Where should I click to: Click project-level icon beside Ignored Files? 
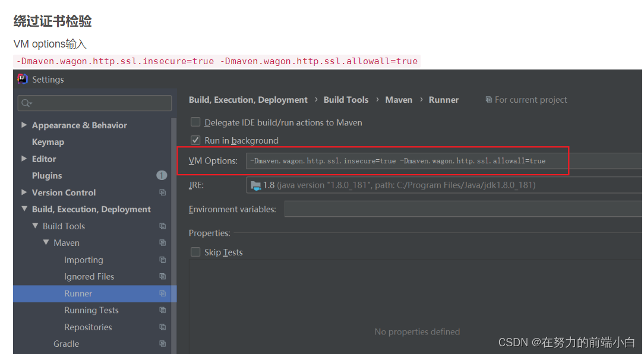163,276
